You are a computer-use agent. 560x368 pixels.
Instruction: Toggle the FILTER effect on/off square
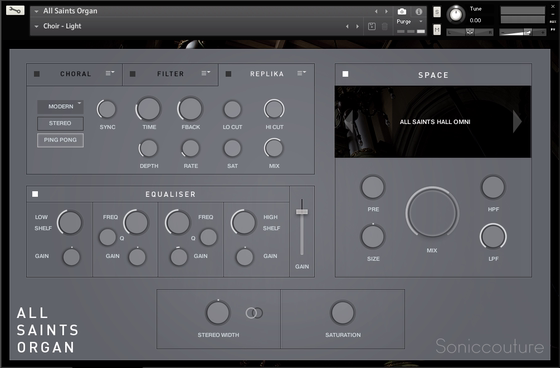[x=132, y=74]
